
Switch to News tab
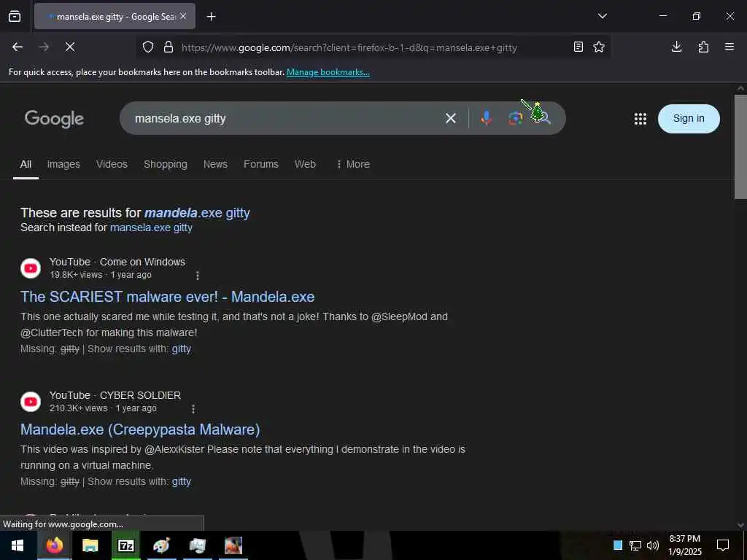click(x=215, y=164)
